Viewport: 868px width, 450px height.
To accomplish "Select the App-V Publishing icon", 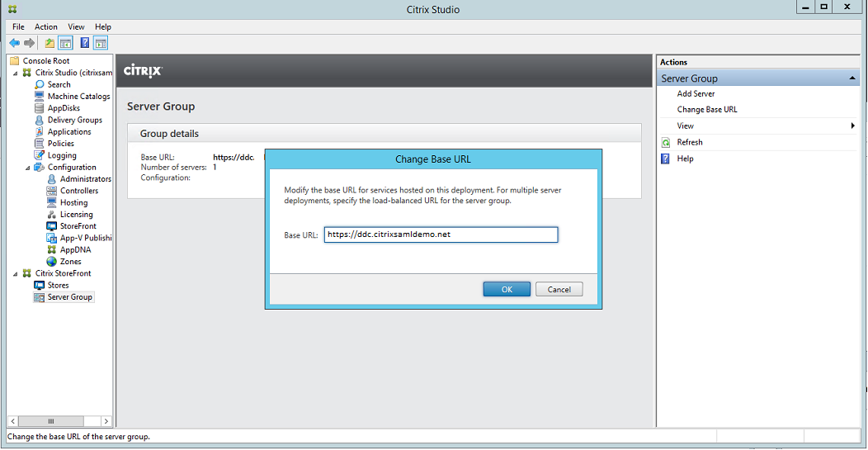I will click(51, 239).
